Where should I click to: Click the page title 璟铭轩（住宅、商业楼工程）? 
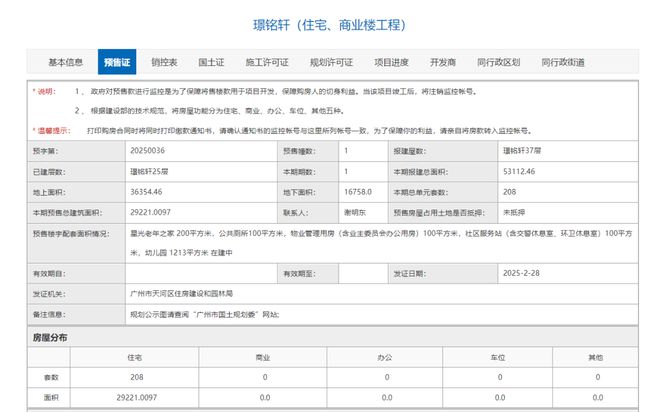[330, 25]
